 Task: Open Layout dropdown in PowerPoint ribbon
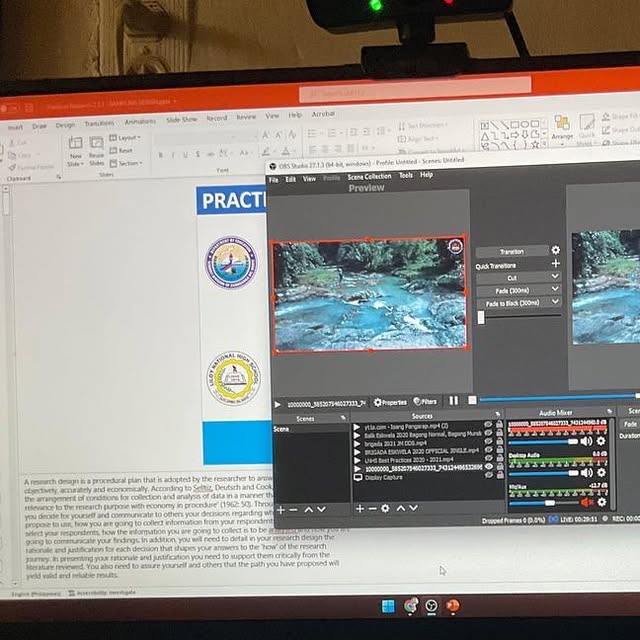pyautogui.click(x=126, y=138)
